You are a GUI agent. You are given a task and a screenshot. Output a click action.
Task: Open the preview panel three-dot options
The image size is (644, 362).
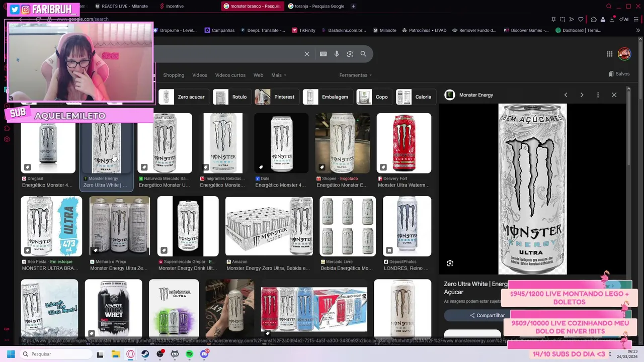[x=598, y=95]
